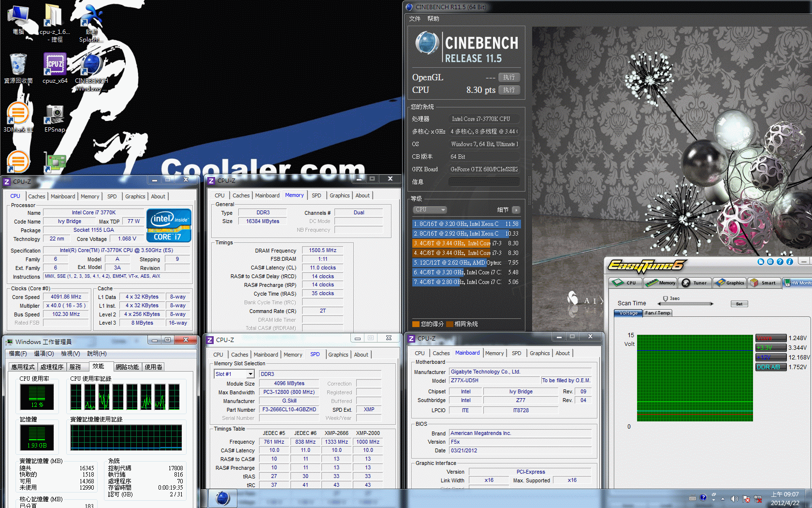Select Voltage tab in EasyTune6

[628, 313]
